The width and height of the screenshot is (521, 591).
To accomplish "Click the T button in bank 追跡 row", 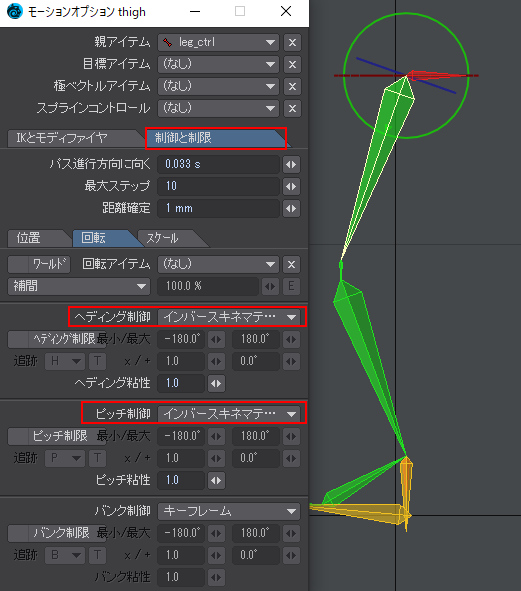I will pos(97,555).
